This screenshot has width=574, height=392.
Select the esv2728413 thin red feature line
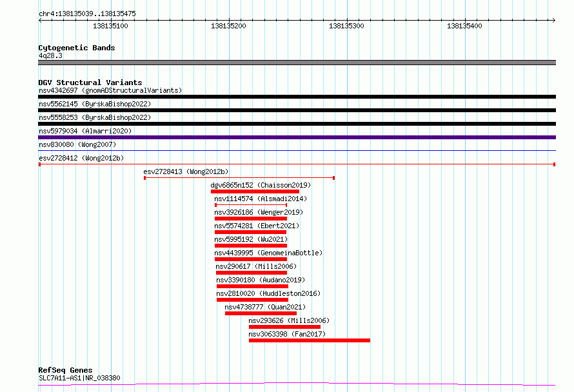coord(239,178)
